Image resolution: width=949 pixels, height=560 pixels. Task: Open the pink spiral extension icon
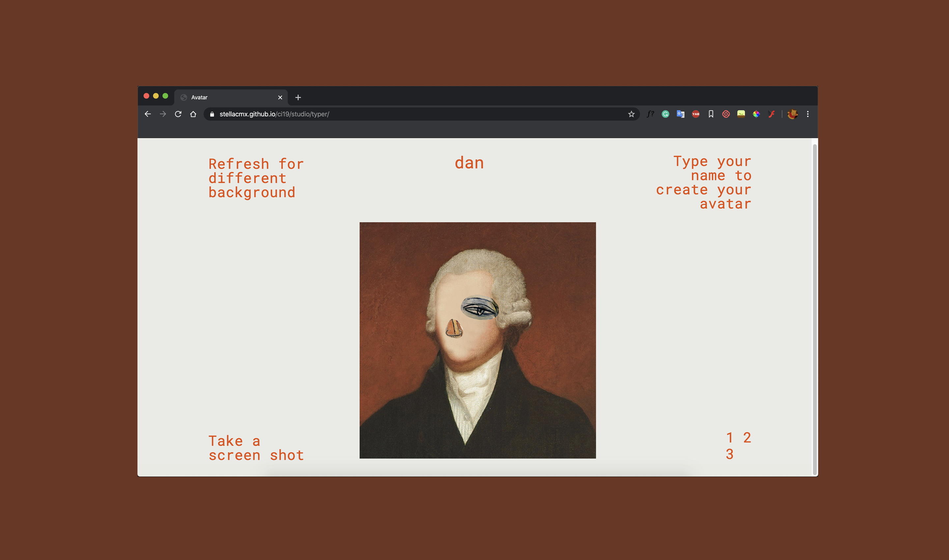[726, 114]
